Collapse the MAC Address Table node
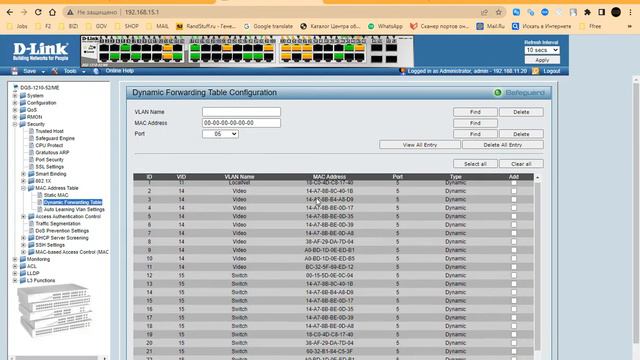Image resolution: width=640 pixels, height=360 pixels. click(x=23, y=188)
